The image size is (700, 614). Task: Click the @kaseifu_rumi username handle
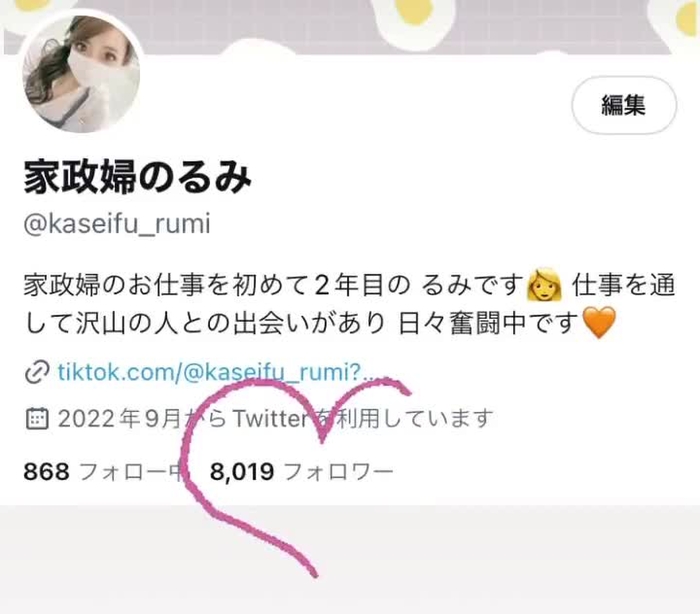pos(117,224)
